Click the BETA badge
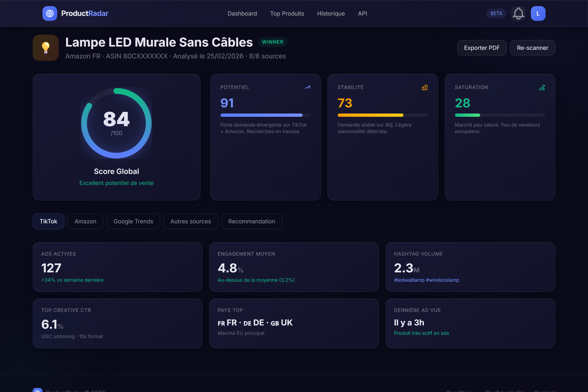This screenshot has height=392, width=588. click(x=496, y=13)
